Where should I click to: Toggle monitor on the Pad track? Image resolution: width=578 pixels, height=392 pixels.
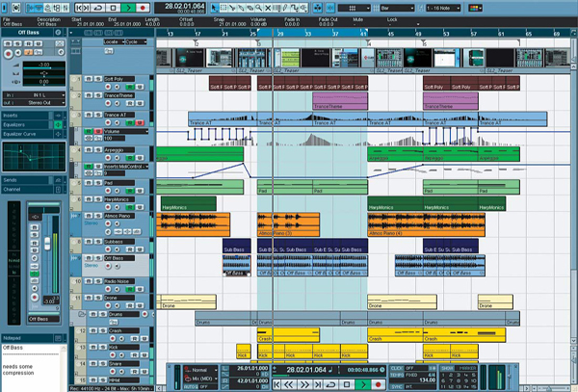pyautogui.click(x=117, y=191)
